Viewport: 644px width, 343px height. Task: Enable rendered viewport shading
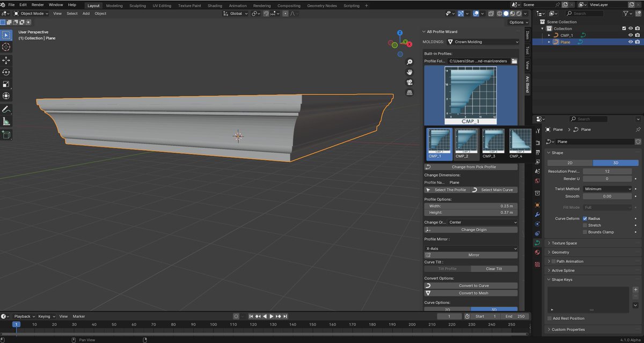[518, 13]
